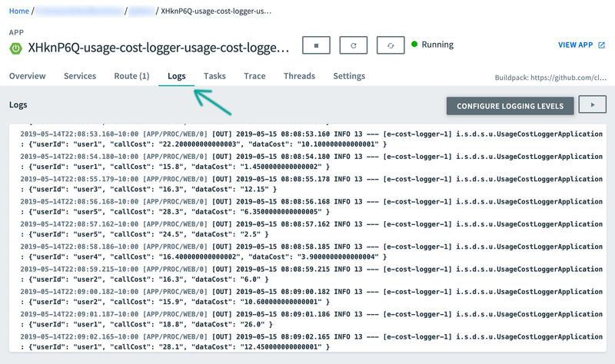Click the restage app button
Viewport: 615px width, 364px height.
tap(391, 45)
